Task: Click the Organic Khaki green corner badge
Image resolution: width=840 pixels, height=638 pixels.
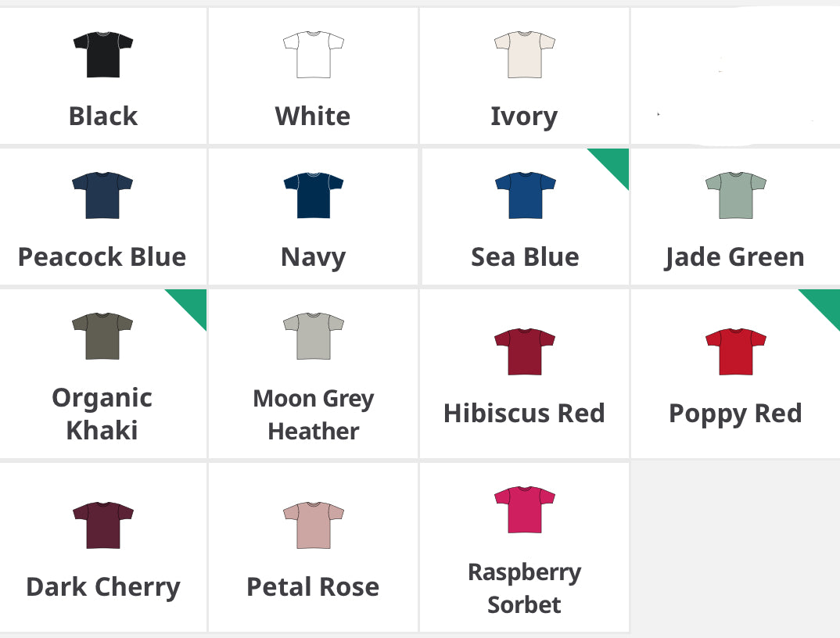Action: coord(192,303)
